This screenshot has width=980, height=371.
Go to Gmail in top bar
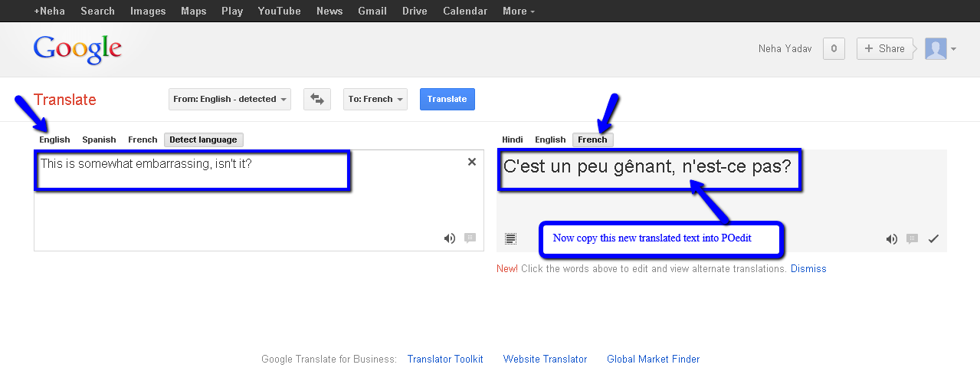(372, 11)
